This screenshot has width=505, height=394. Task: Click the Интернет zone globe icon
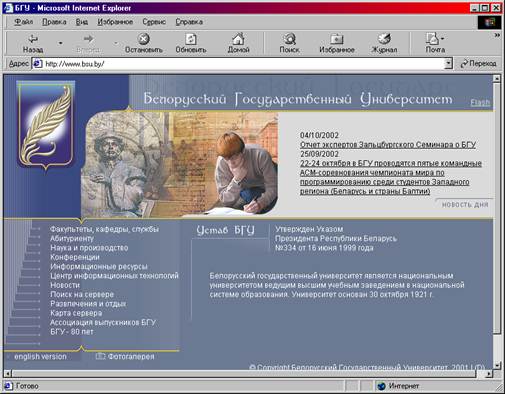[x=381, y=386]
